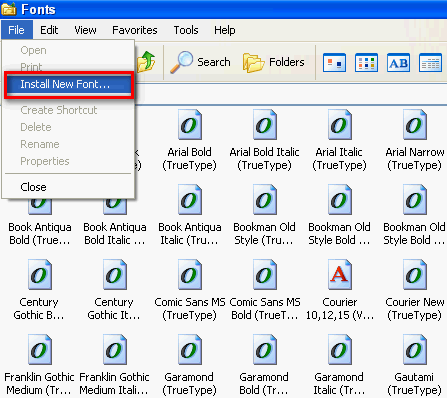Viewport: 447px width, 398px height.
Task: Click the Book Antiqua Bold Italic label
Action: tap(115, 233)
